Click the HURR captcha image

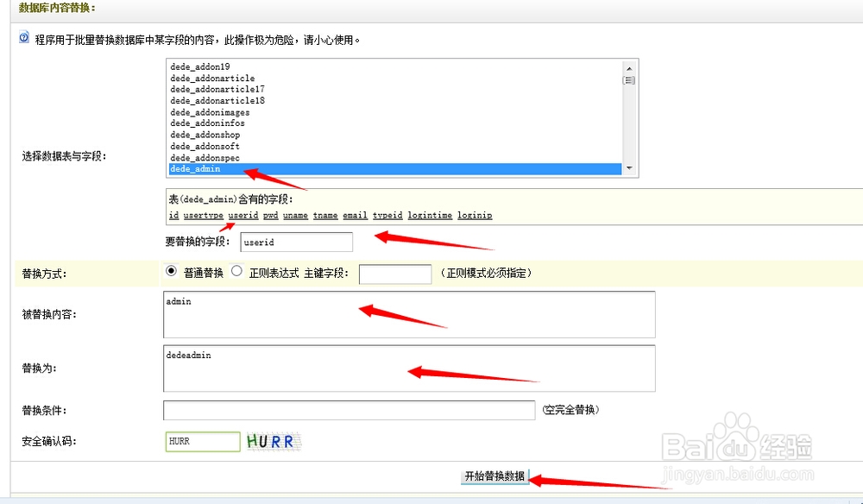click(x=274, y=441)
